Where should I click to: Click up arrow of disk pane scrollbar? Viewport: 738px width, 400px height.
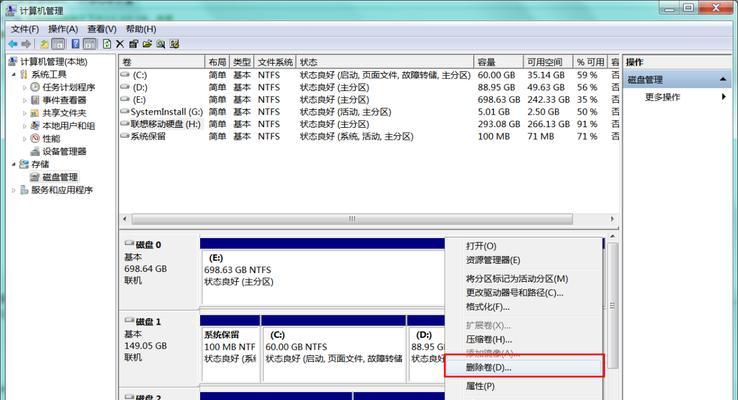tap(612, 237)
